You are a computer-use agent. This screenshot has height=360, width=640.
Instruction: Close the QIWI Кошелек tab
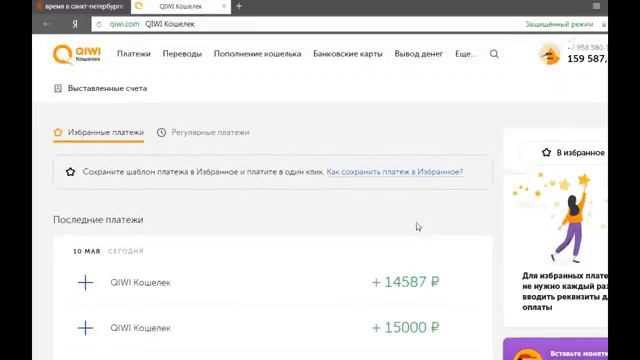[x=224, y=6]
